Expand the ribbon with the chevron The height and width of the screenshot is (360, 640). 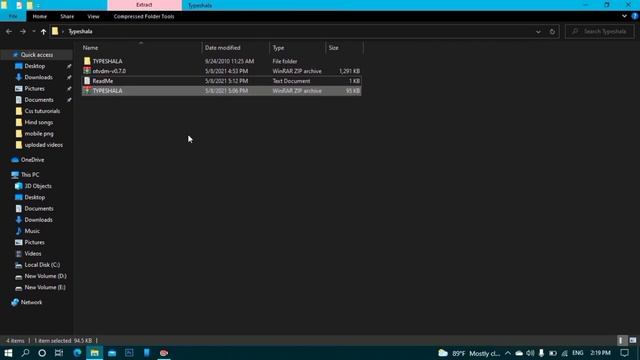pyautogui.click(x=624, y=16)
